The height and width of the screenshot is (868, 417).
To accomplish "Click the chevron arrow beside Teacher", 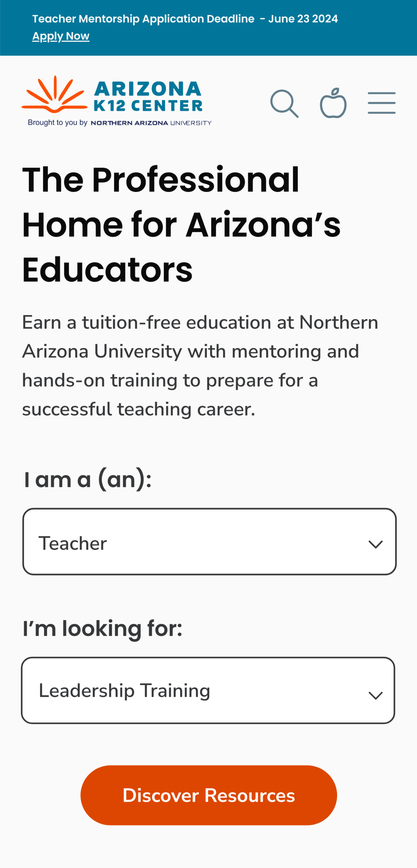I will click(x=375, y=544).
